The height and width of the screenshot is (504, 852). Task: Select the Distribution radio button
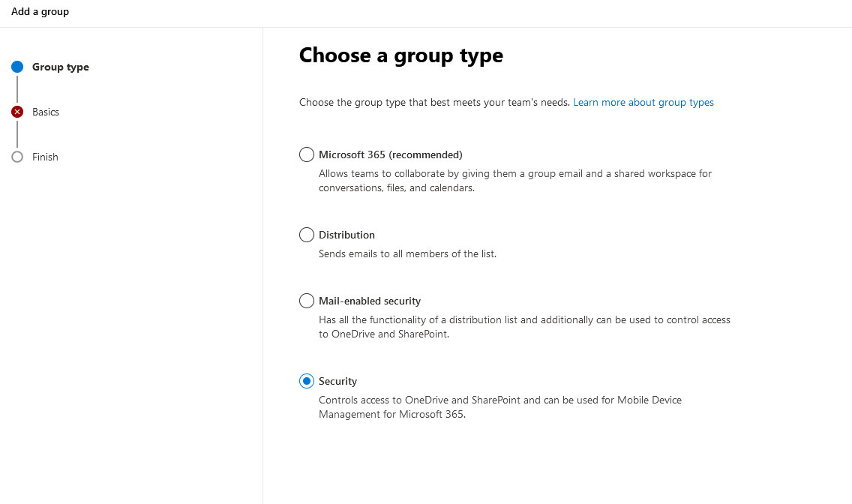click(307, 235)
